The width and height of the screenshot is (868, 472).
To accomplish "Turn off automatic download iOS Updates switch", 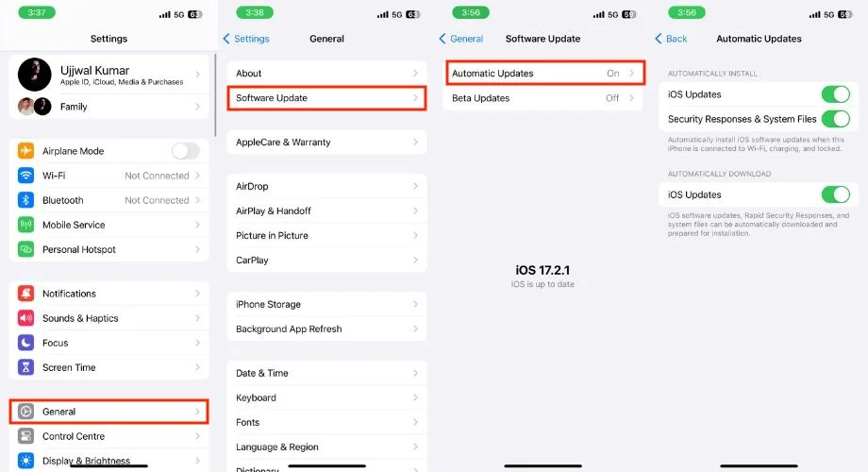I will click(x=835, y=195).
